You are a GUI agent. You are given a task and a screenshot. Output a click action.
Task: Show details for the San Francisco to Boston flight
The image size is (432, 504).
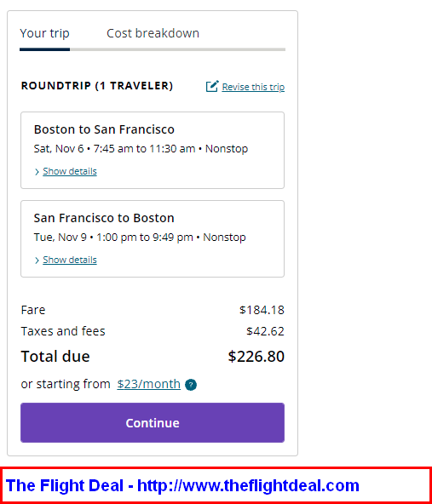point(70,260)
